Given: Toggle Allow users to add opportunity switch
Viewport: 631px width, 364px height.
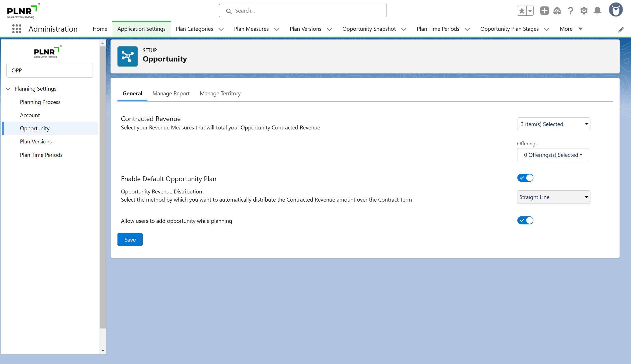Looking at the screenshot, I should (x=525, y=220).
